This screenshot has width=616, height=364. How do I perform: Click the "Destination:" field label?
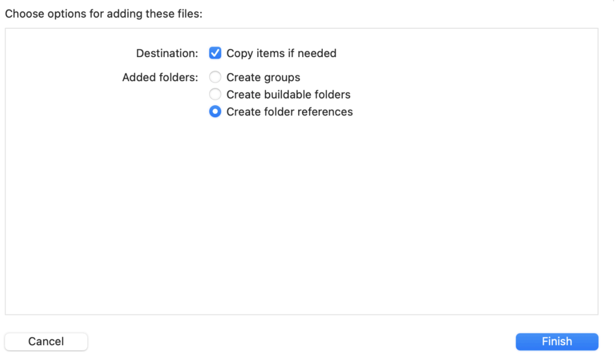point(167,53)
